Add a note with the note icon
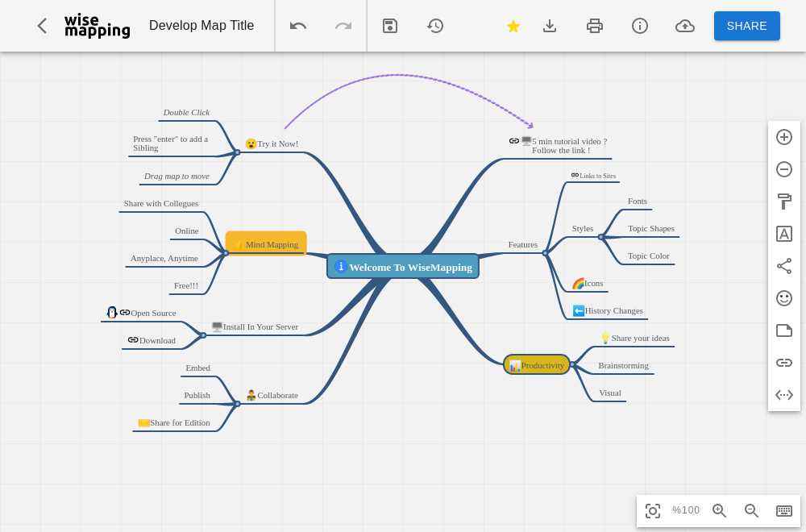 pos(784,330)
